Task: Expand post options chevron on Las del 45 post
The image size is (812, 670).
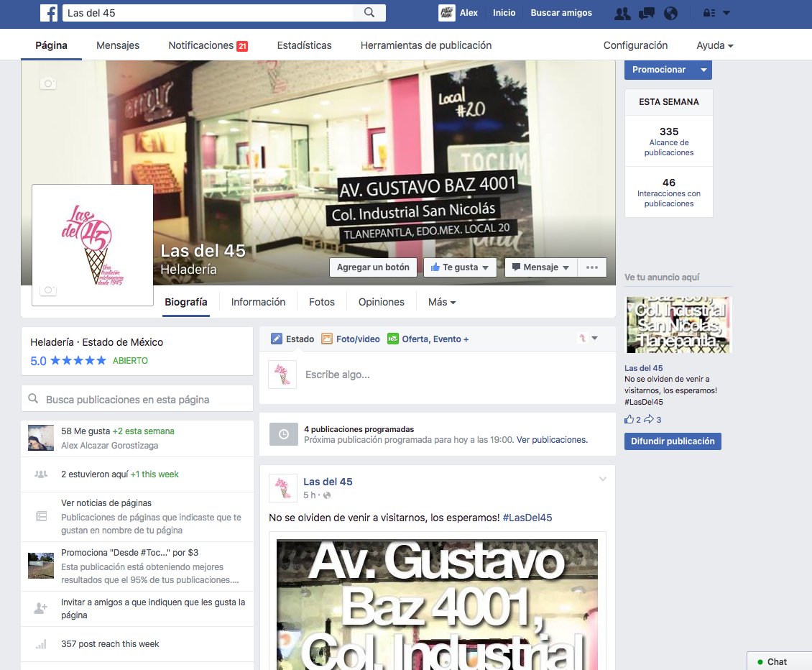Action: [602, 479]
